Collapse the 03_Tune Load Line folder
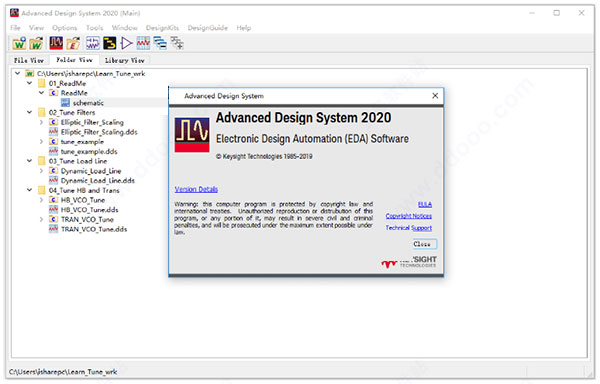The height and width of the screenshot is (384, 600). click(x=29, y=161)
